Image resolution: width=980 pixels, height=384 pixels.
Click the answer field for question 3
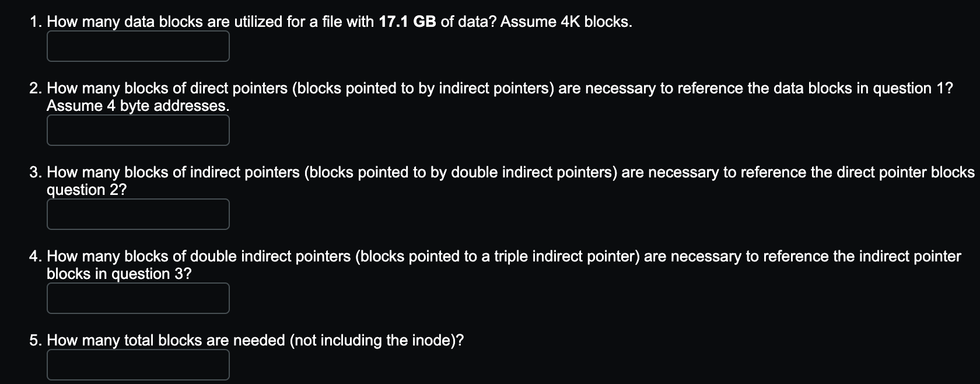click(x=138, y=214)
